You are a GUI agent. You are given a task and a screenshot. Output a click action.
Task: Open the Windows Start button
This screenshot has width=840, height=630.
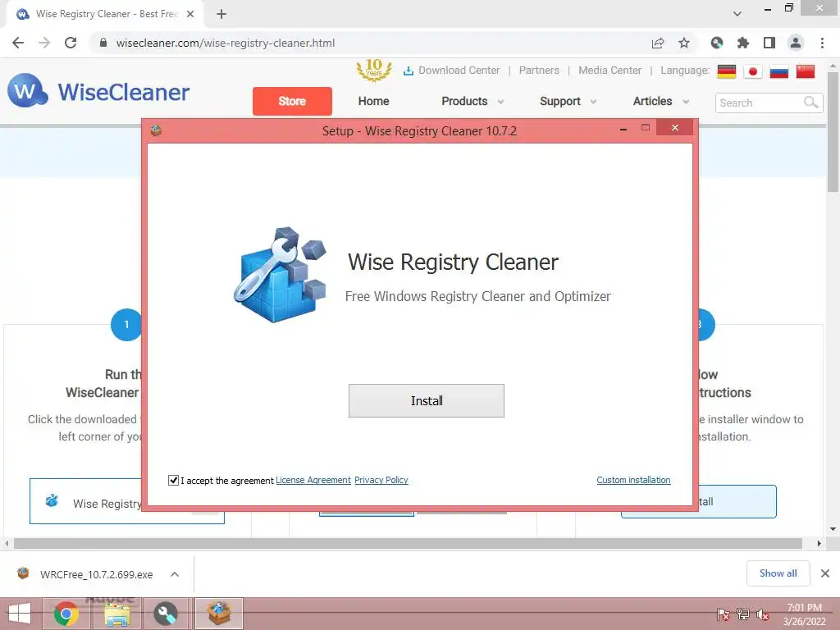click(20, 614)
